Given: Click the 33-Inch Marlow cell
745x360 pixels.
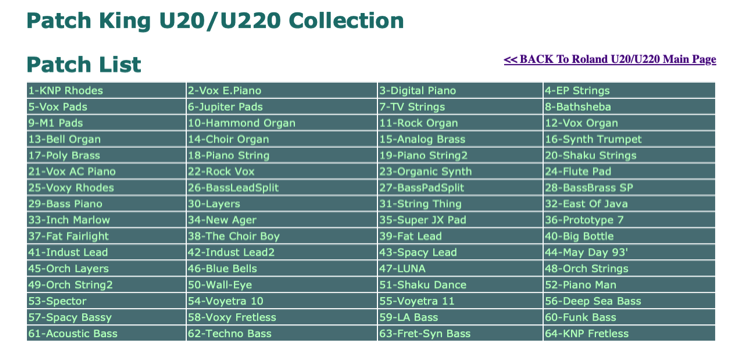Looking at the screenshot, I should 106,220.
